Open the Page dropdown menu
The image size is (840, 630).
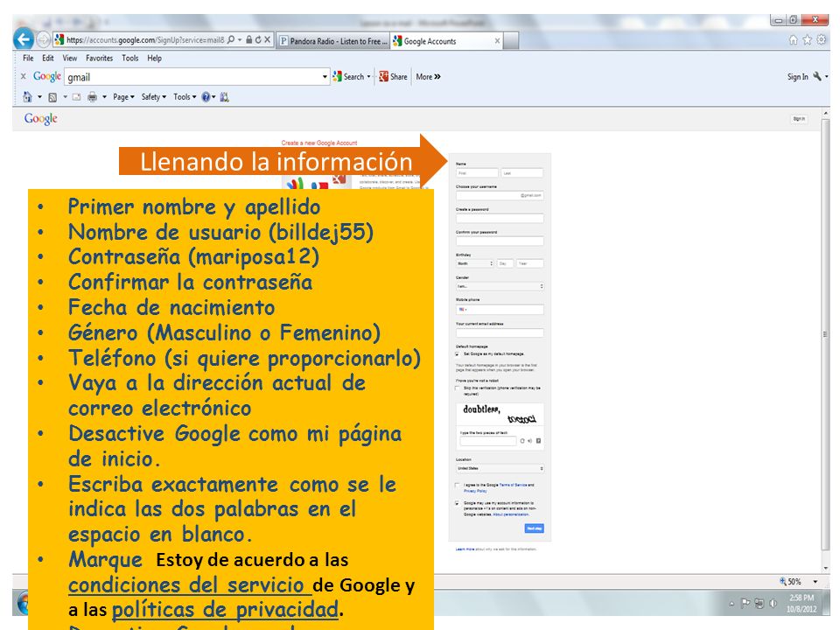pos(123,97)
